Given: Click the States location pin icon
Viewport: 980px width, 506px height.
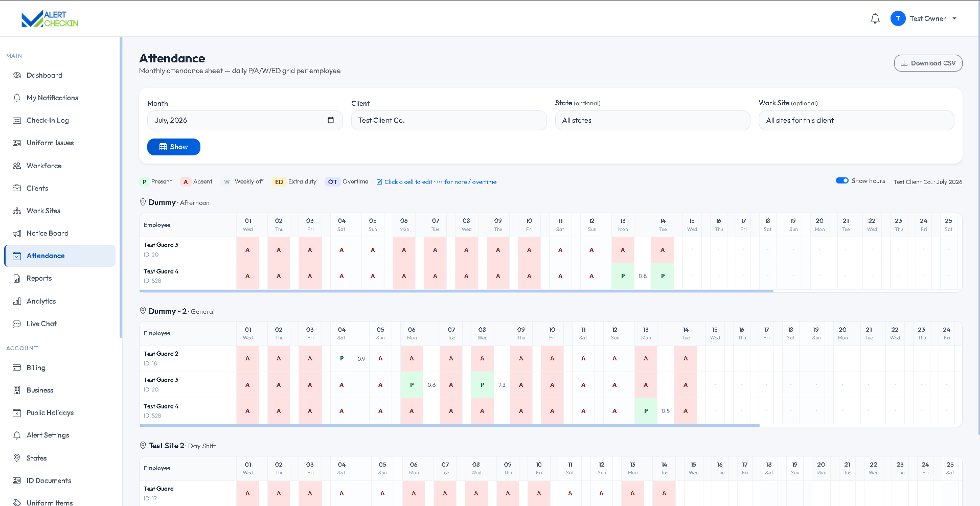Looking at the screenshot, I should pyautogui.click(x=17, y=458).
